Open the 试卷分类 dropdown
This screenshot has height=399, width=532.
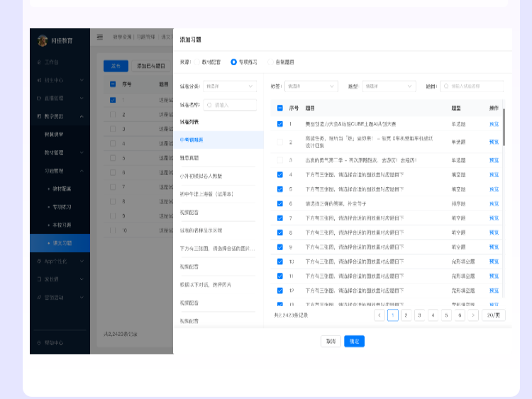point(231,86)
